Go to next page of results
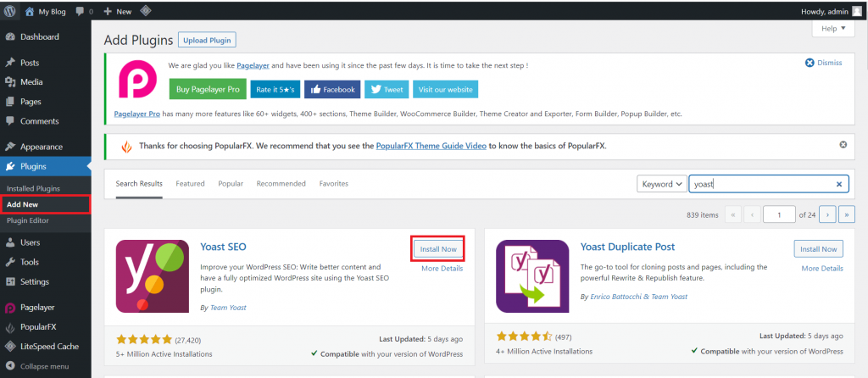The image size is (868, 378). pyautogui.click(x=827, y=214)
